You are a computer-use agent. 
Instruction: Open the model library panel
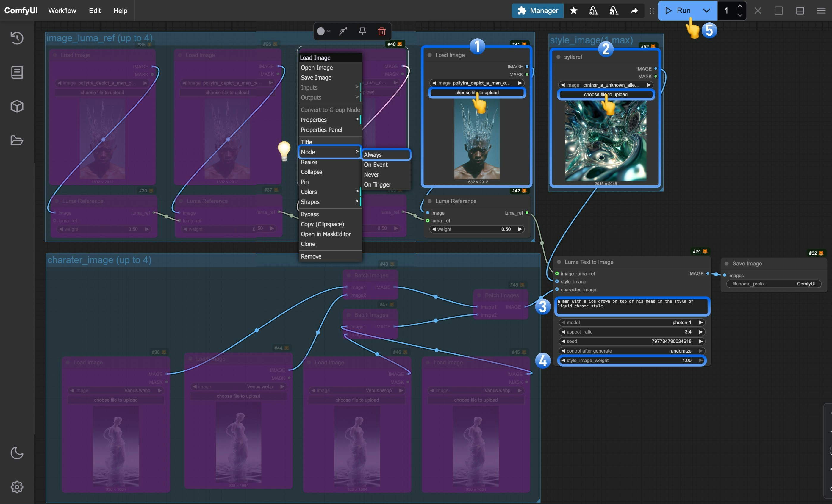pos(17,106)
